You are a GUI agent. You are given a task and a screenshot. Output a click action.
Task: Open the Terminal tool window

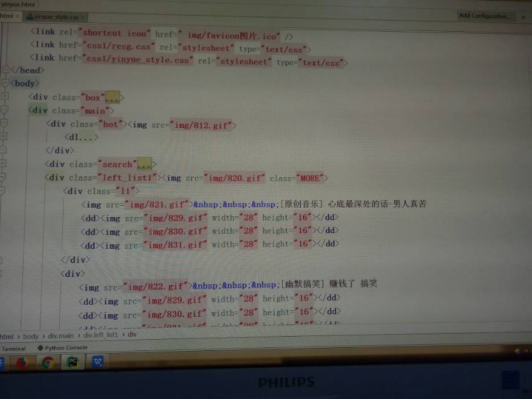pyautogui.click(x=14, y=349)
